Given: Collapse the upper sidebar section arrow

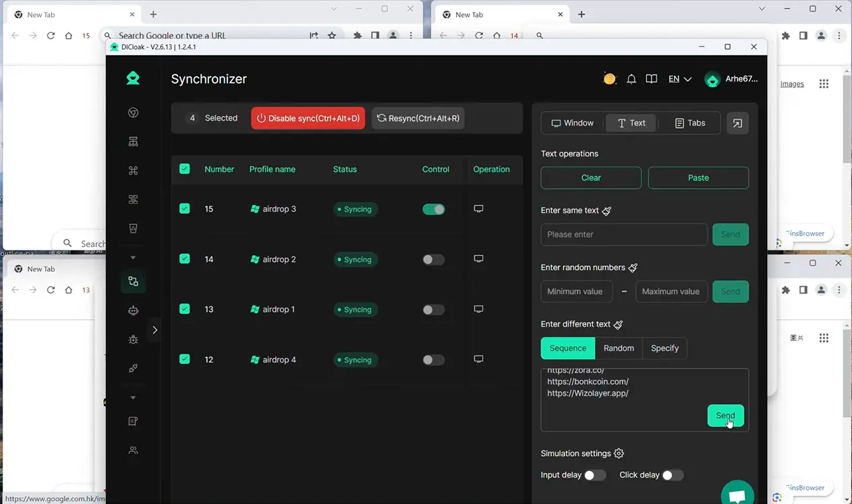Looking at the screenshot, I should pos(133,257).
